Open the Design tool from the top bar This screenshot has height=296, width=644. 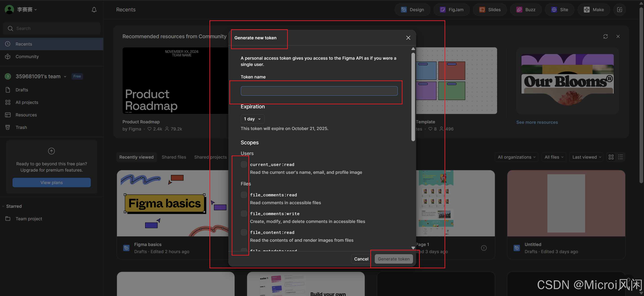click(412, 9)
